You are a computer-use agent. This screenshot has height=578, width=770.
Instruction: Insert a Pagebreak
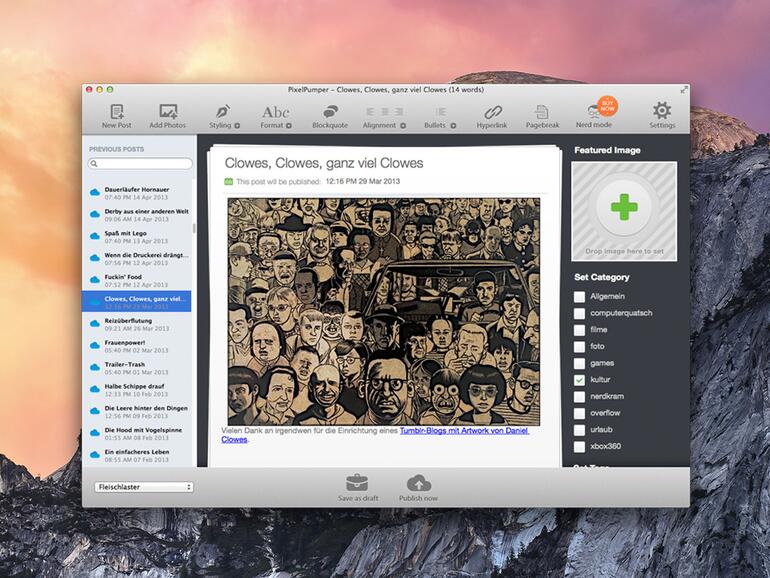point(542,116)
